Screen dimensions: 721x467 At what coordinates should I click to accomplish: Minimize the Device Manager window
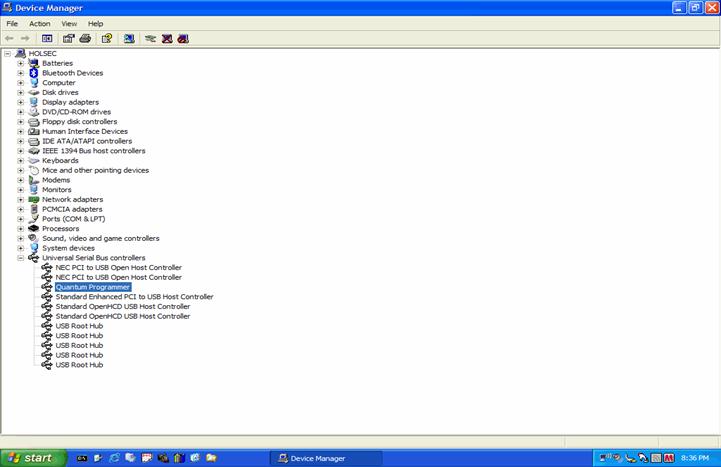tap(679, 8)
